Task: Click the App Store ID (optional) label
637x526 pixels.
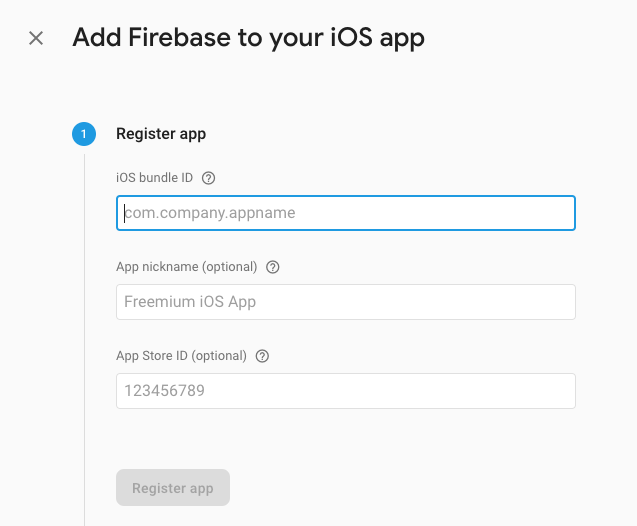Action: (181, 356)
